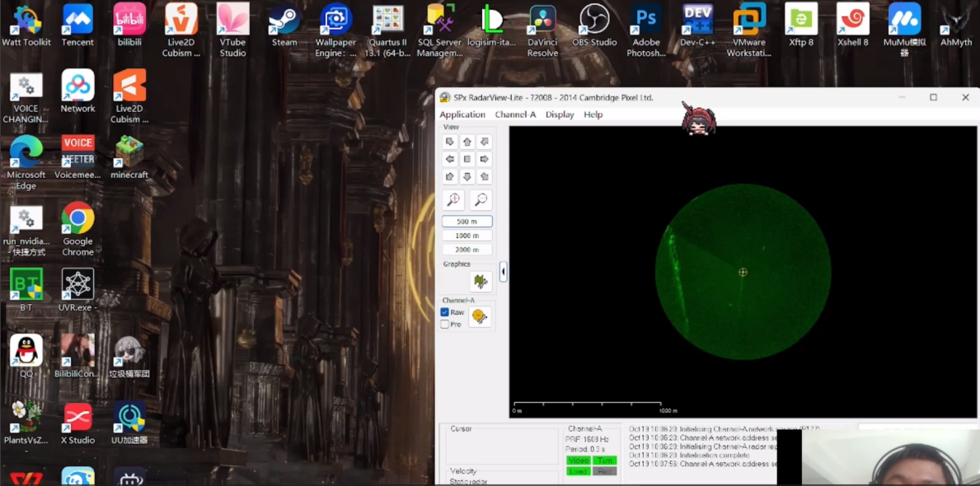Zoom in the radar view with plus magnifier
Viewport: 980px width, 486px height.
tap(454, 200)
